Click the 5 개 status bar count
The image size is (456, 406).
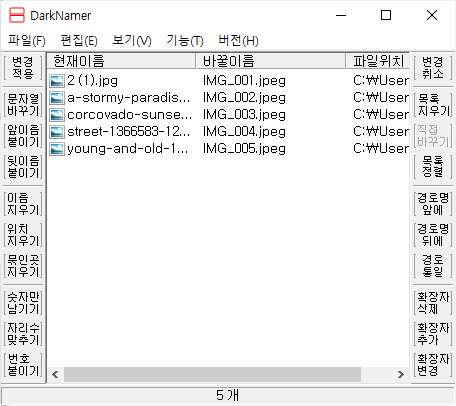point(228,395)
